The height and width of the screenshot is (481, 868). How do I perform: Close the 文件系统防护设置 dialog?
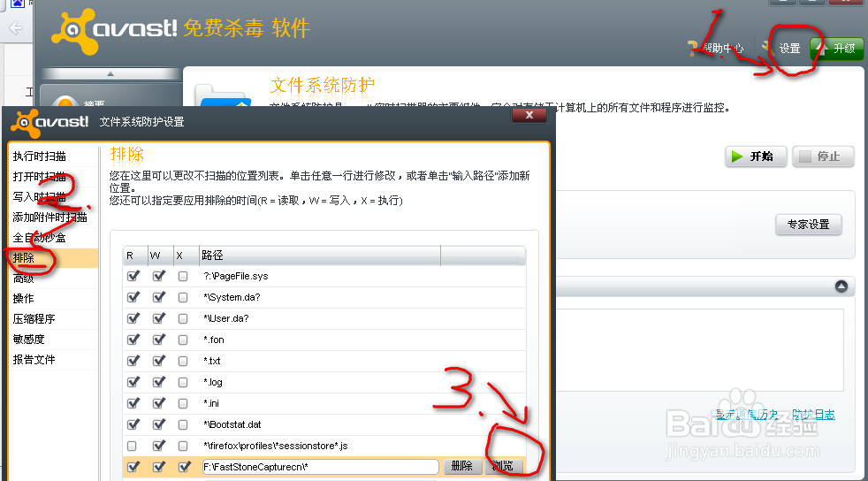coord(529,115)
